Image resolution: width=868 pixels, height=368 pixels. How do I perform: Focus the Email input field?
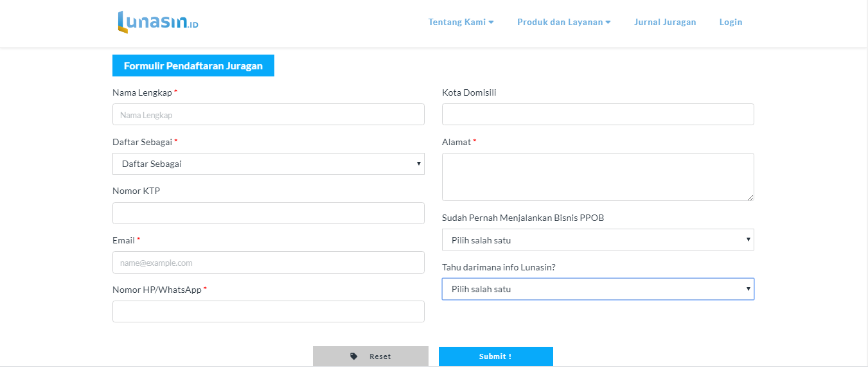coord(269,263)
